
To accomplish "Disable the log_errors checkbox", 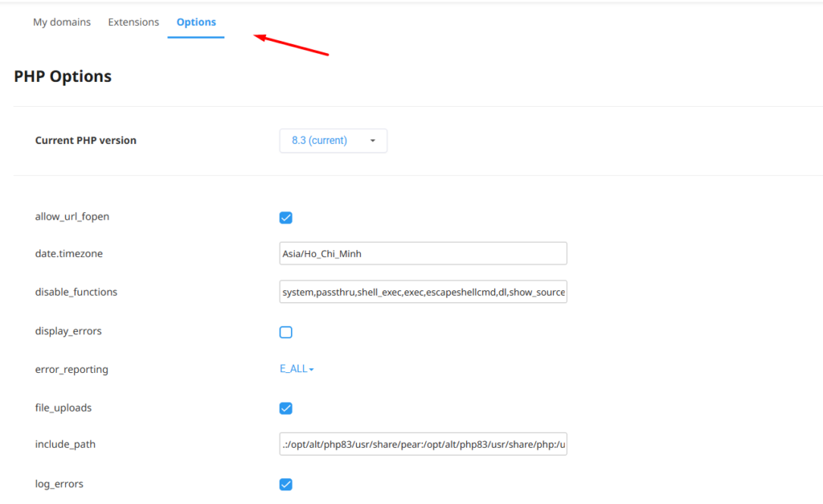I will pyautogui.click(x=286, y=484).
